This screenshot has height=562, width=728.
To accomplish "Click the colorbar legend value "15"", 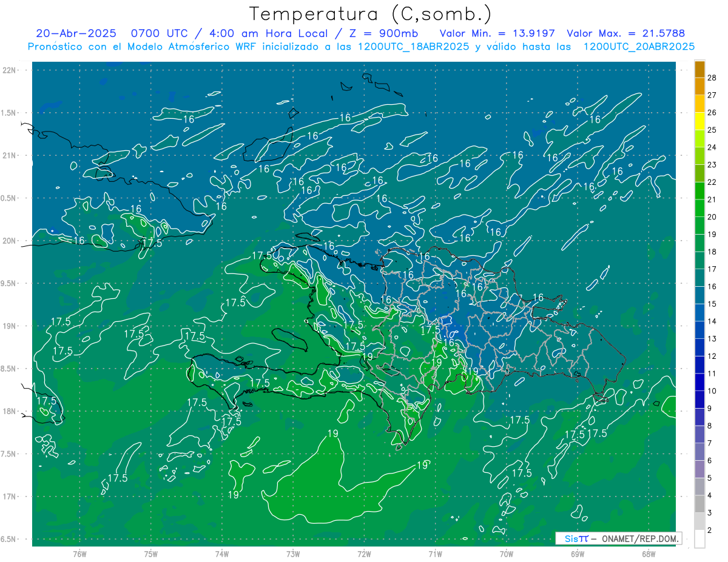I will click(x=712, y=304).
